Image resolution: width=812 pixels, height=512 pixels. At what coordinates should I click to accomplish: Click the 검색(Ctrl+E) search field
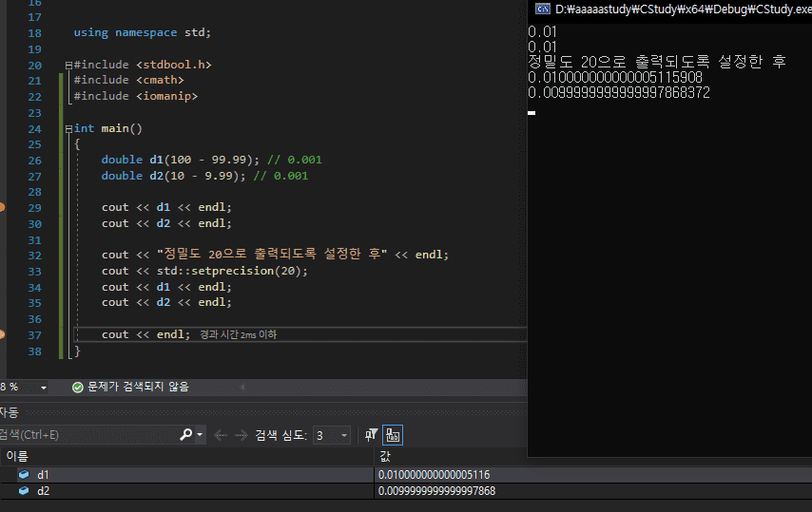[x=88, y=435]
